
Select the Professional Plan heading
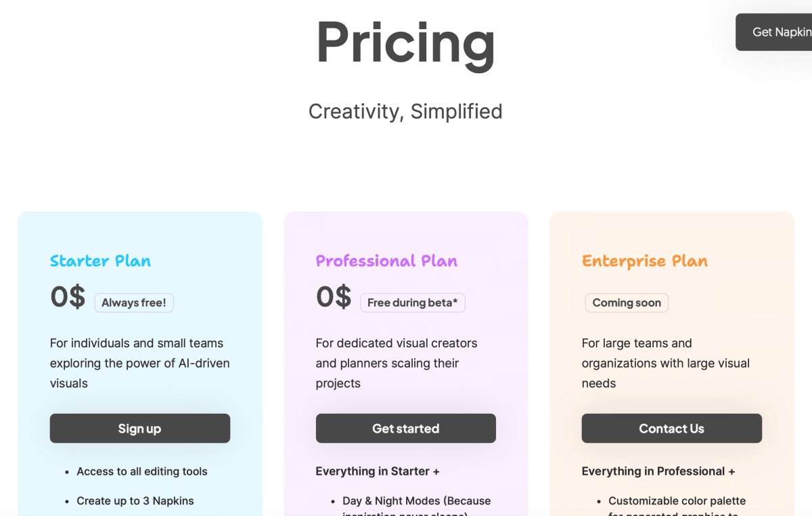(386, 261)
